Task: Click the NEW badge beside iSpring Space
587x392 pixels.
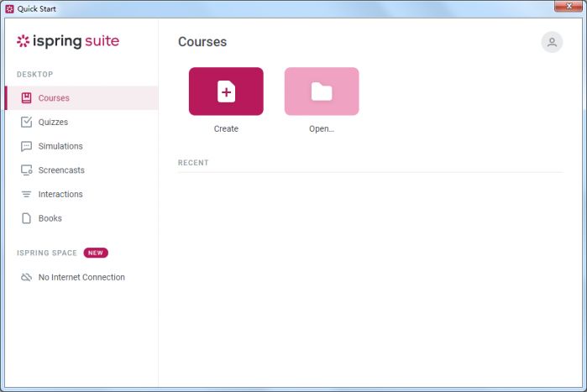Action: 96,253
